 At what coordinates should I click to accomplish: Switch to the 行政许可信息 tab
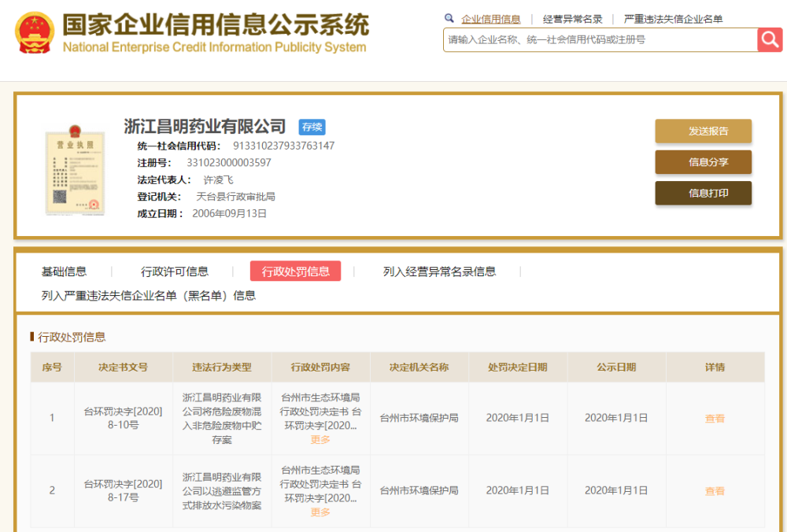(175, 272)
